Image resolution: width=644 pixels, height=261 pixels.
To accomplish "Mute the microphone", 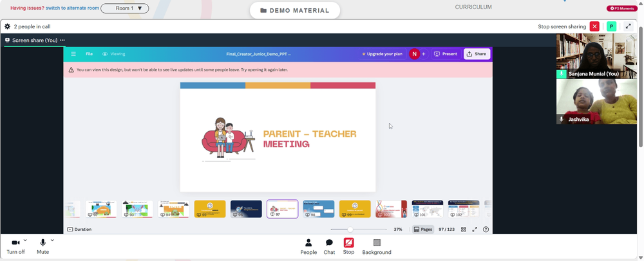I will pos(43,246).
